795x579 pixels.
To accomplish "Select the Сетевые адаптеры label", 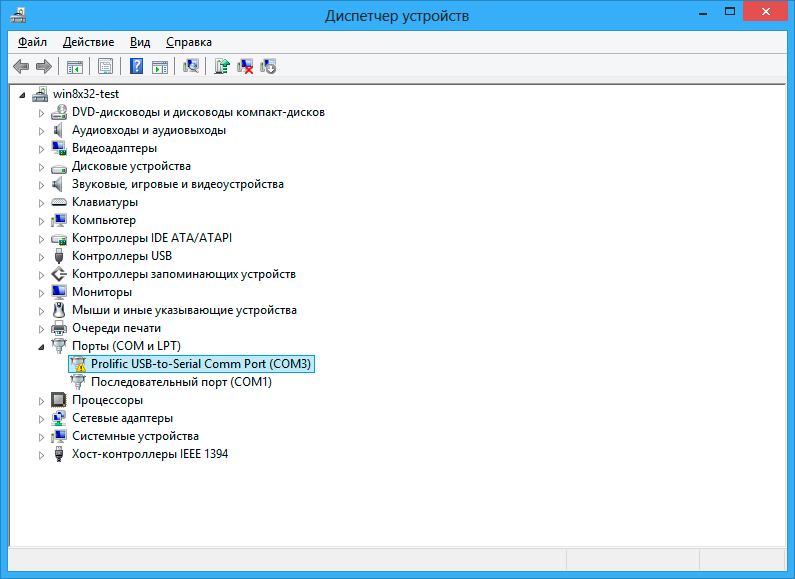I will point(122,418).
